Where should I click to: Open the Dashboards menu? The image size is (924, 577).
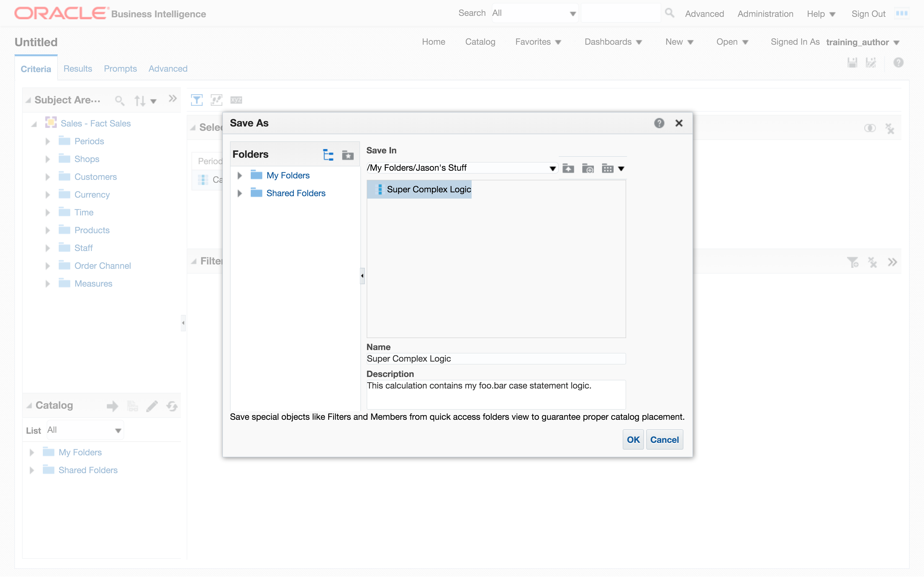[x=613, y=42]
